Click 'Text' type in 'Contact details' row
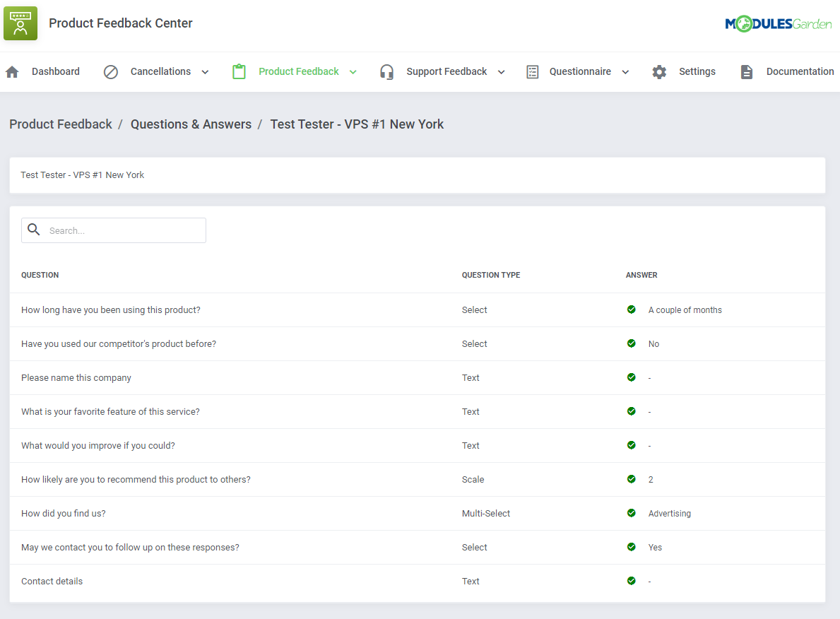The height and width of the screenshot is (619, 840). coord(471,582)
